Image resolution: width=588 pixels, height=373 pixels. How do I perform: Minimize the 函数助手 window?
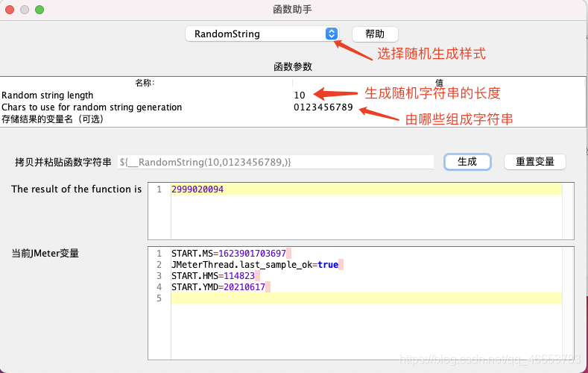pos(25,10)
